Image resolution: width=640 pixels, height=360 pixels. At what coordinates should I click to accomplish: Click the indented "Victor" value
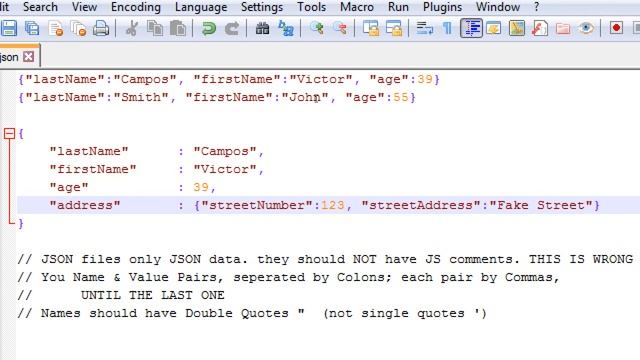point(225,169)
